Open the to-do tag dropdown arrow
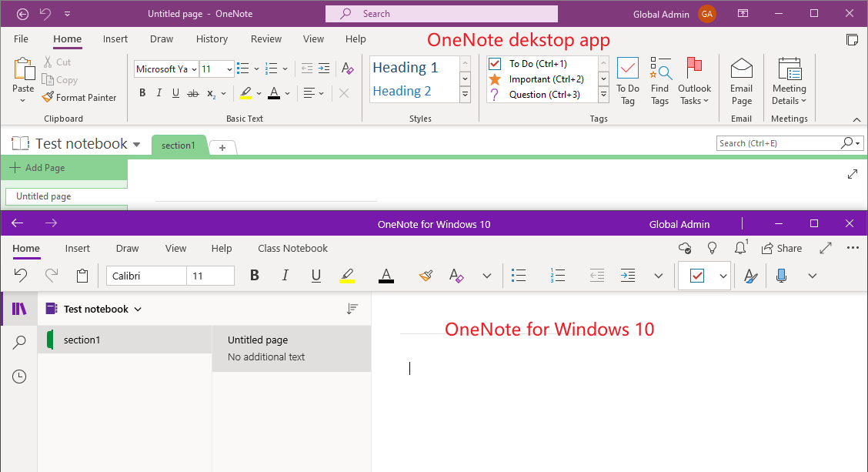Image resolution: width=868 pixels, height=472 pixels. 722,275
